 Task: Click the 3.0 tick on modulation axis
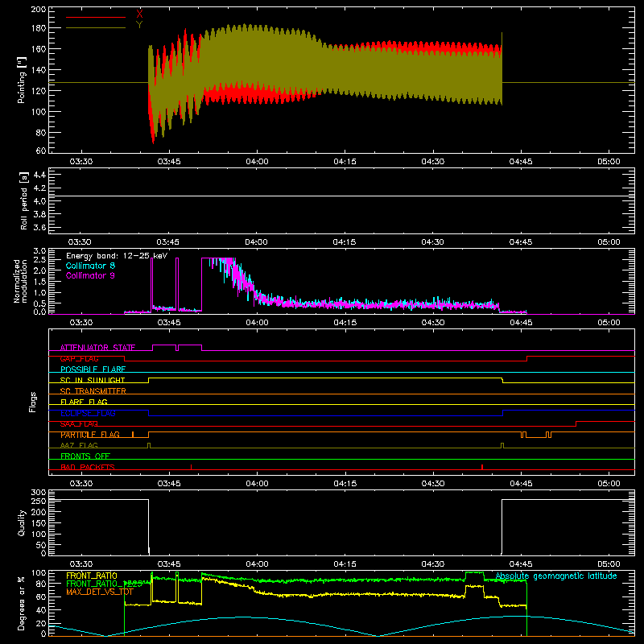pos(39,251)
